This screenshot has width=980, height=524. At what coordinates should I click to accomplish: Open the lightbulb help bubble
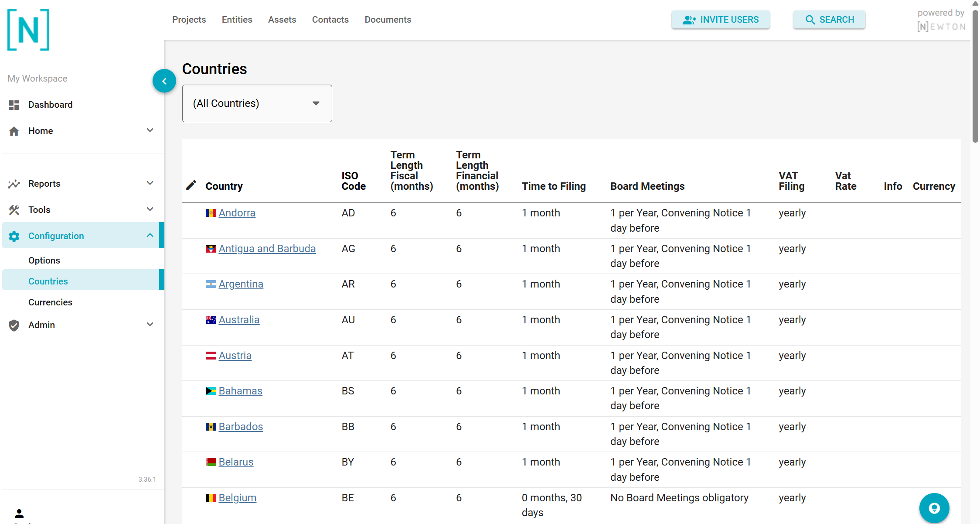pos(934,508)
